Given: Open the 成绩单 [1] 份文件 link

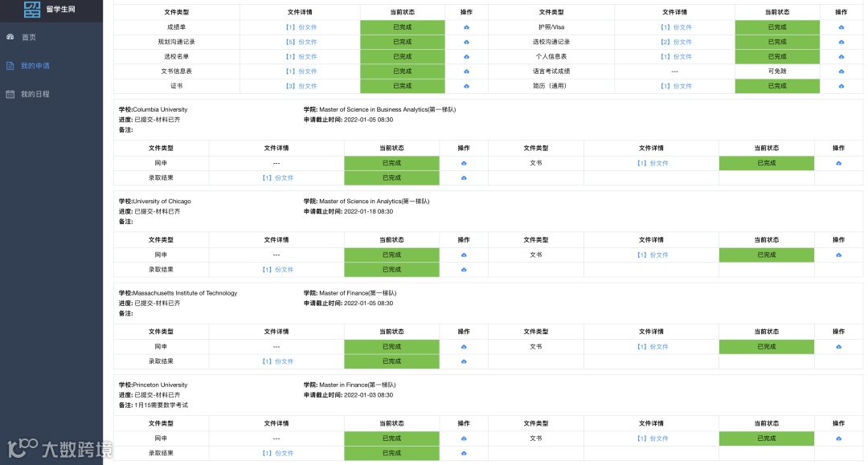Looking at the screenshot, I should point(301,27).
